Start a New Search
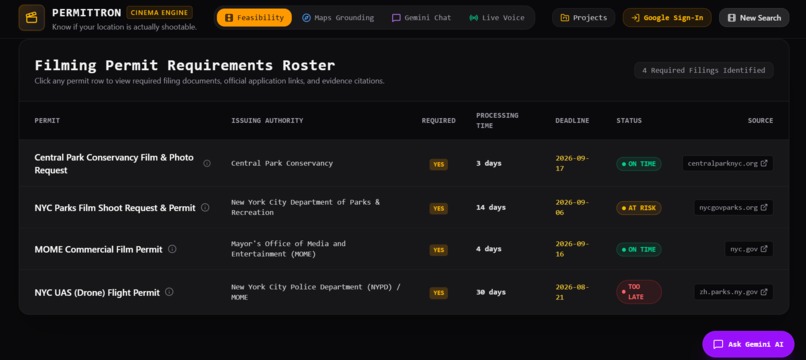The height and width of the screenshot is (360, 806). click(754, 17)
